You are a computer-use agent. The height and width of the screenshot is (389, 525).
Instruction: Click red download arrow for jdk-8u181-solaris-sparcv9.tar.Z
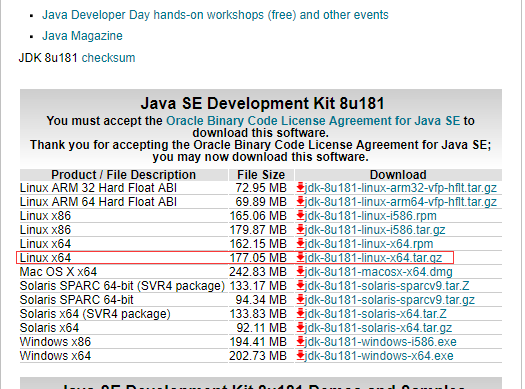point(300,286)
